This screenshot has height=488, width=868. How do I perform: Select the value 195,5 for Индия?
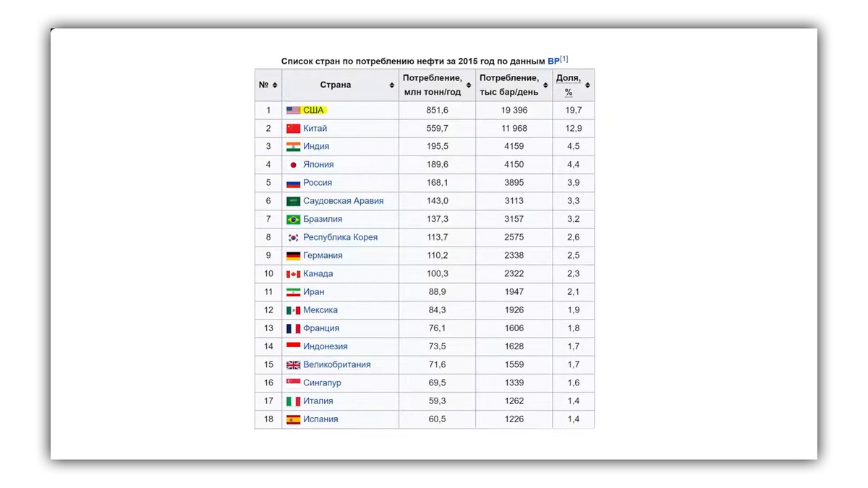(x=437, y=146)
